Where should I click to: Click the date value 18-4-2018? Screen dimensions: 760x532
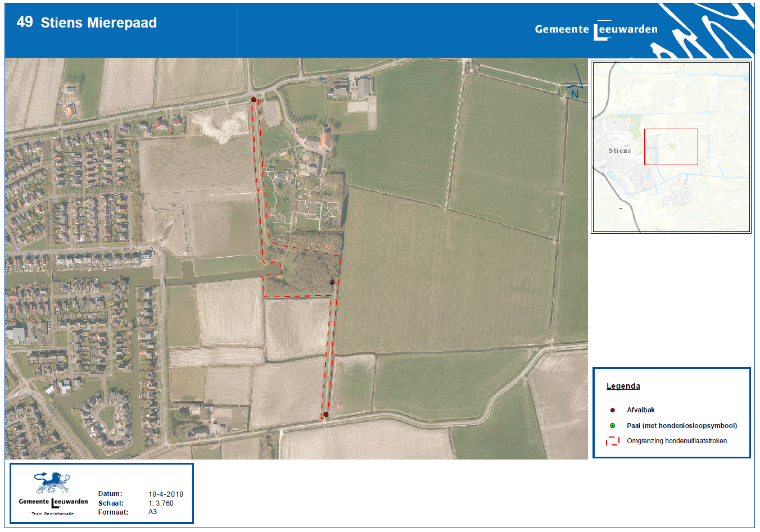tap(166, 494)
